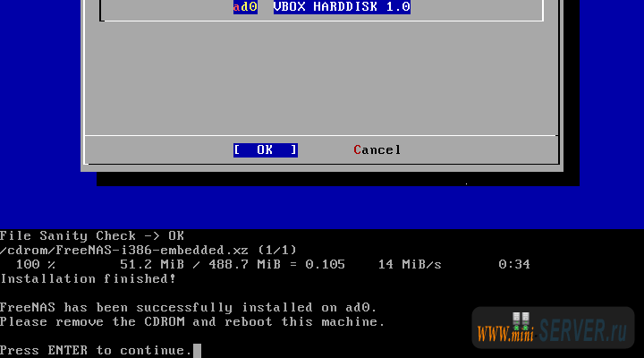Click the 0:34 elapsed time value
This screenshot has height=358, width=644.
(x=514, y=265)
